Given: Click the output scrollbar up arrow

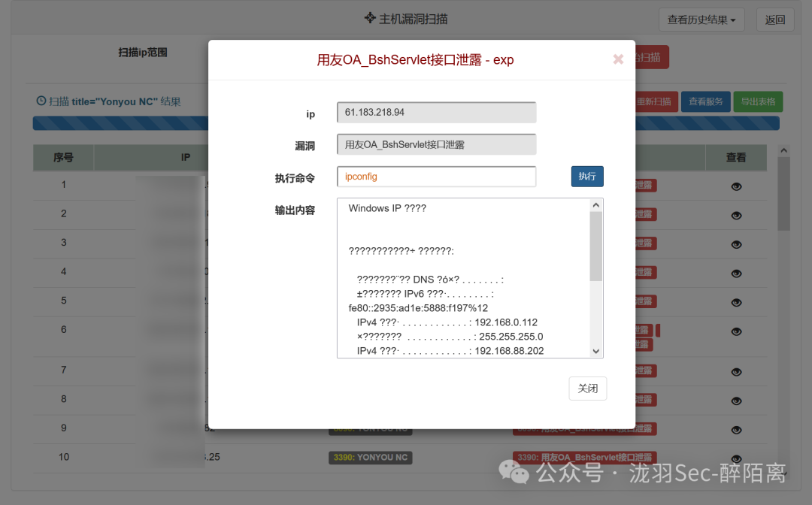Looking at the screenshot, I should [596, 205].
